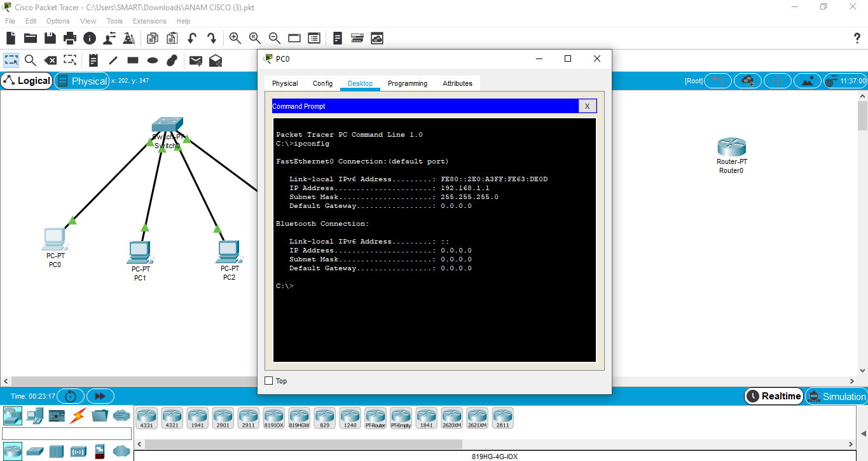Choose the Connections lightning bolt category
This screenshot has width=868, height=461.
pyautogui.click(x=78, y=416)
